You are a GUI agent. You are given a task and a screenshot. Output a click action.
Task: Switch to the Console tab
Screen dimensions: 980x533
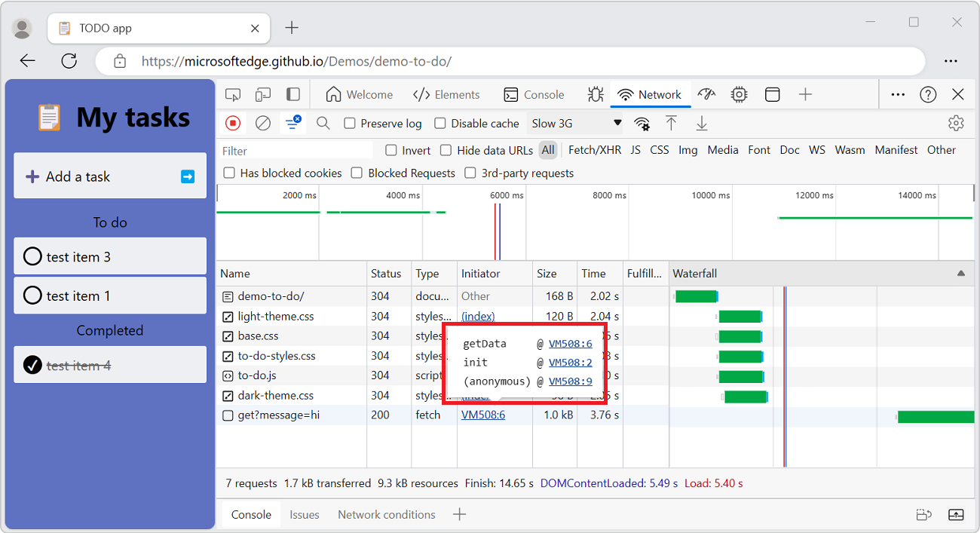pos(534,93)
